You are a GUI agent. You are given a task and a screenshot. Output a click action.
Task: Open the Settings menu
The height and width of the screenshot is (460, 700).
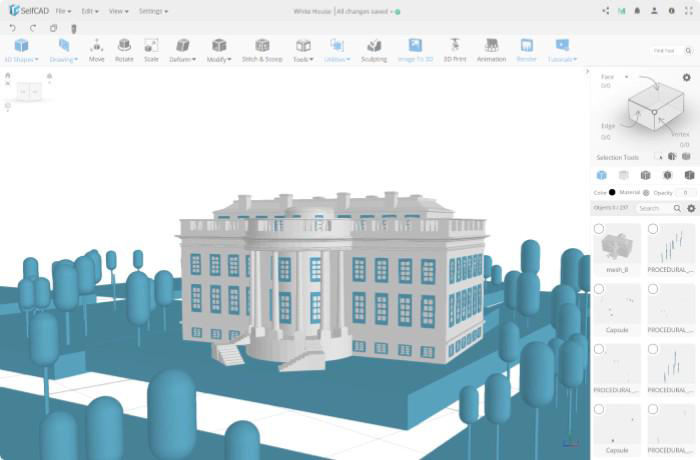(x=153, y=11)
